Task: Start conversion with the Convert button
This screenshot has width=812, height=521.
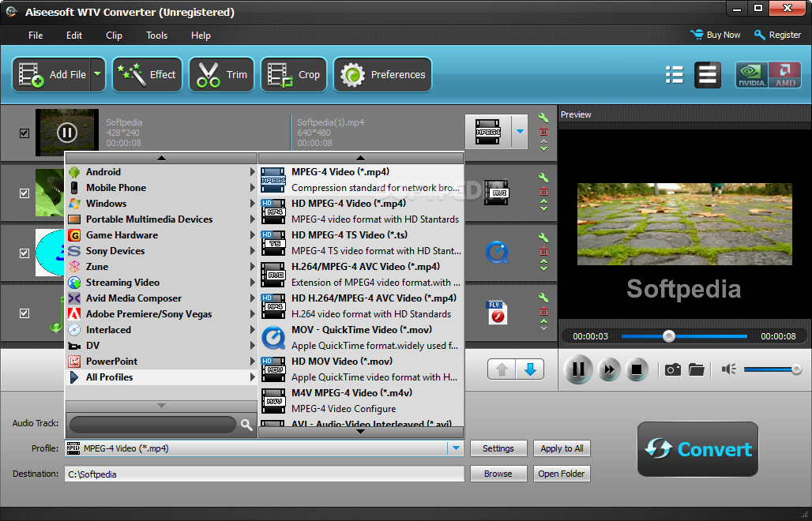Action: coord(697,449)
